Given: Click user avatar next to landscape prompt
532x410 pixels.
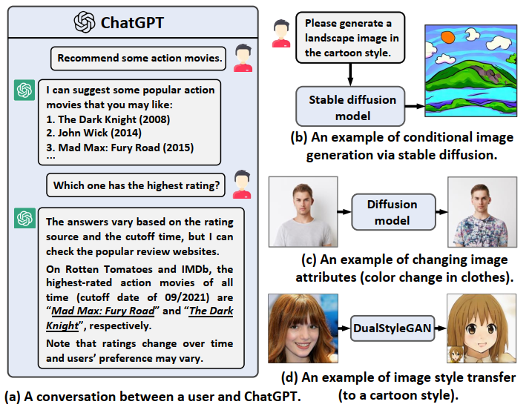Looking at the screenshot, I should 281,33.
